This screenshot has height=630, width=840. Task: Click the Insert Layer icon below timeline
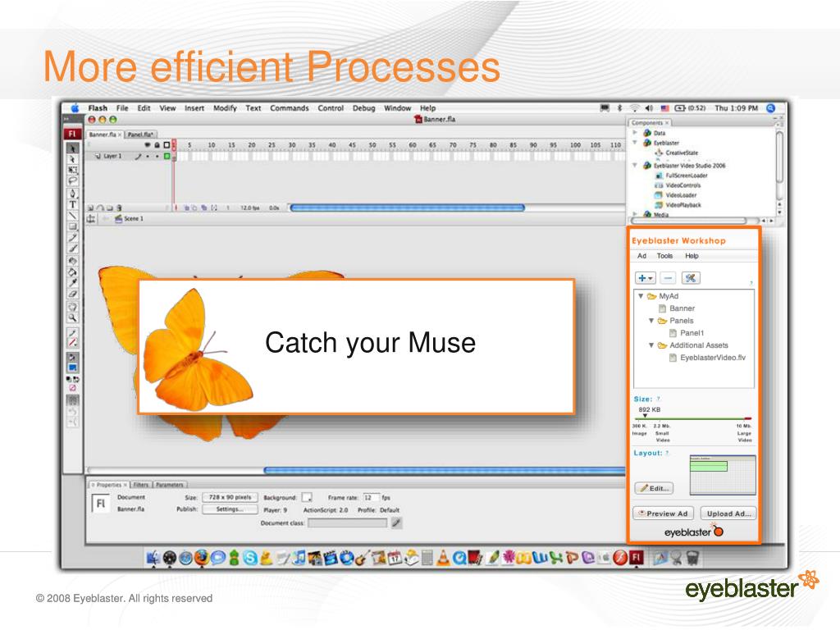(91, 208)
